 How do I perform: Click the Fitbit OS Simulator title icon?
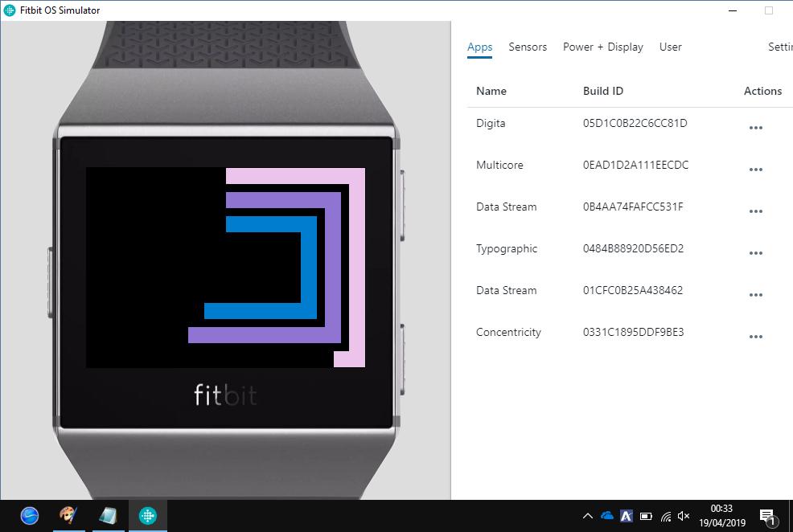click(x=9, y=10)
